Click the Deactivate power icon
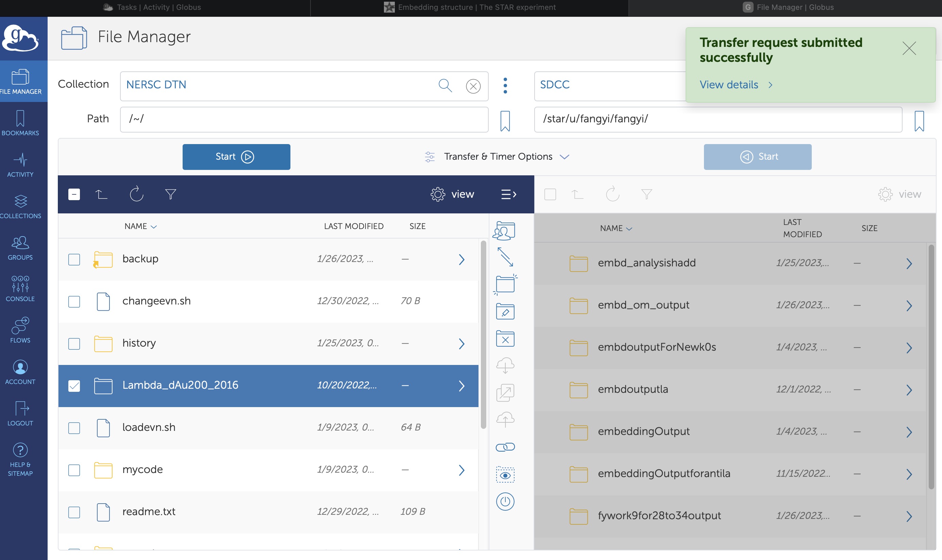The image size is (942, 560). (505, 502)
